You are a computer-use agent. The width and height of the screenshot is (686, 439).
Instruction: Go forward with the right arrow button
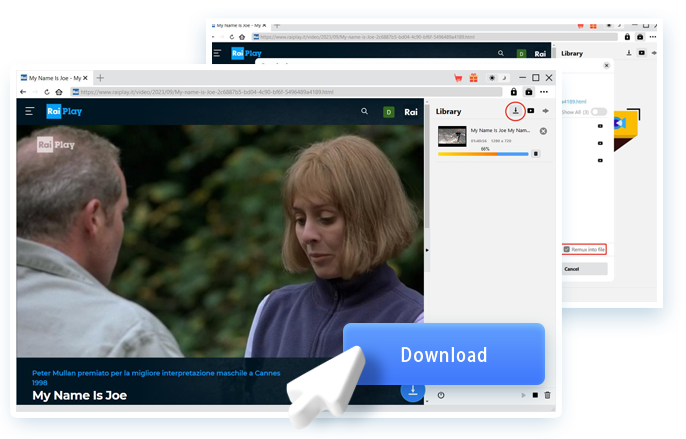(x=35, y=92)
